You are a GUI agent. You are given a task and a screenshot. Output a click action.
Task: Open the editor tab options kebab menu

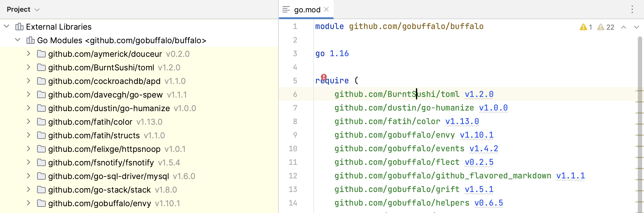[x=632, y=10]
